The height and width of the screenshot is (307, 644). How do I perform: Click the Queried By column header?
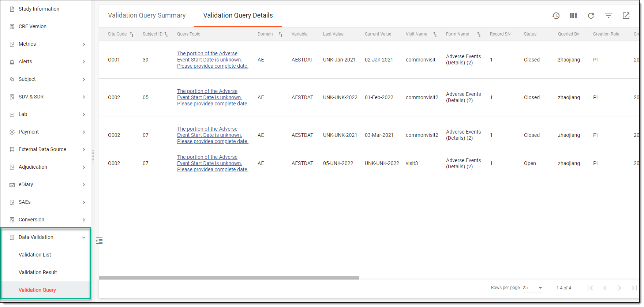pyautogui.click(x=568, y=34)
